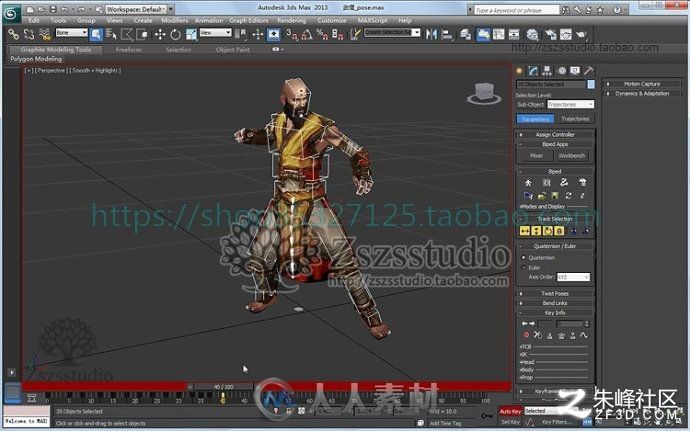Open the Bone selection filter dropdown

click(71, 33)
